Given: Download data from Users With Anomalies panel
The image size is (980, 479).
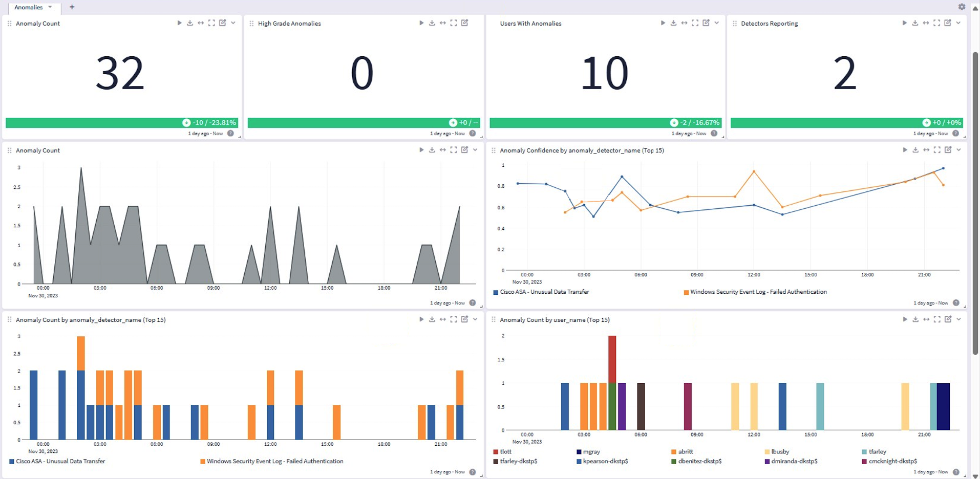Looking at the screenshot, I should click(x=673, y=23).
